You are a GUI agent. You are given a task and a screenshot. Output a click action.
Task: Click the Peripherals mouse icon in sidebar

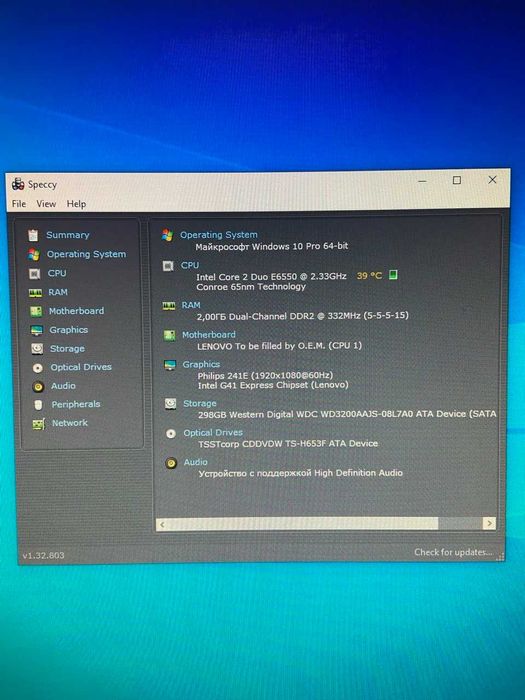pos(38,404)
